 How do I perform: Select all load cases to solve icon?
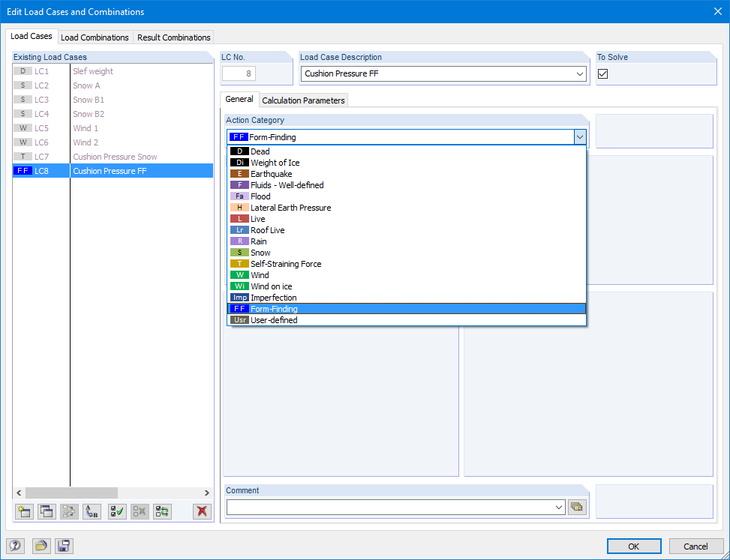point(117,511)
